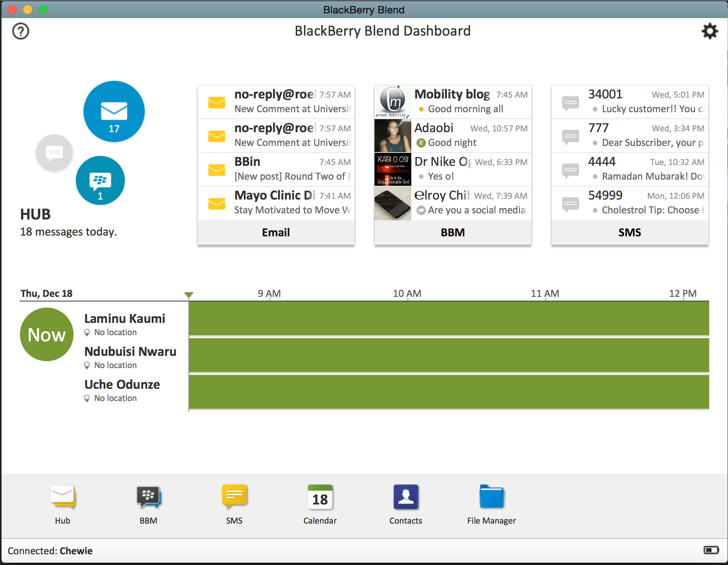Image resolution: width=728 pixels, height=565 pixels.
Task: Click Laminu Kaumi green event bar
Action: pos(449,318)
